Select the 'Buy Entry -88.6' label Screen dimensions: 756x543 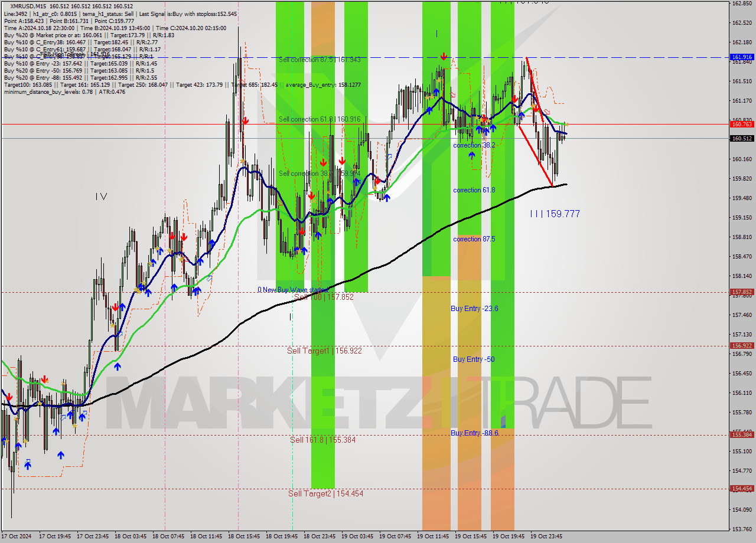coord(474,433)
